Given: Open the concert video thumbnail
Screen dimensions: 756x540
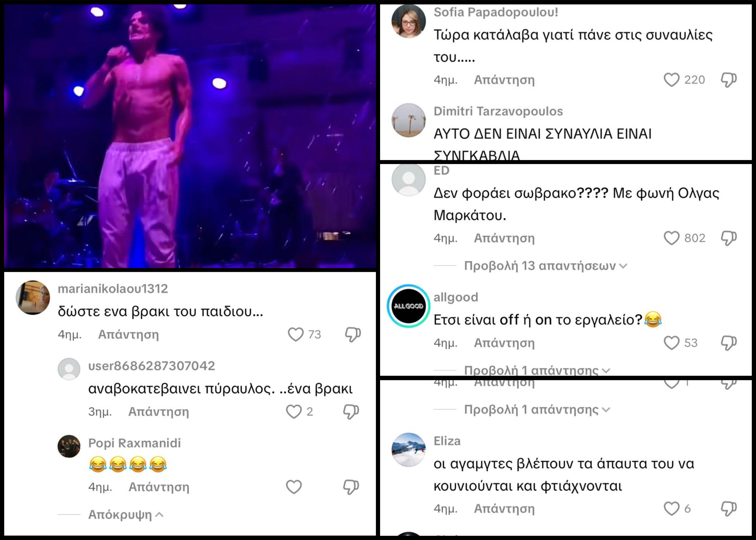Looking at the screenshot, I should coord(190,136).
